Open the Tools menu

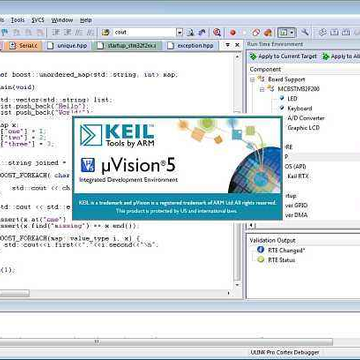click(18, 20)
